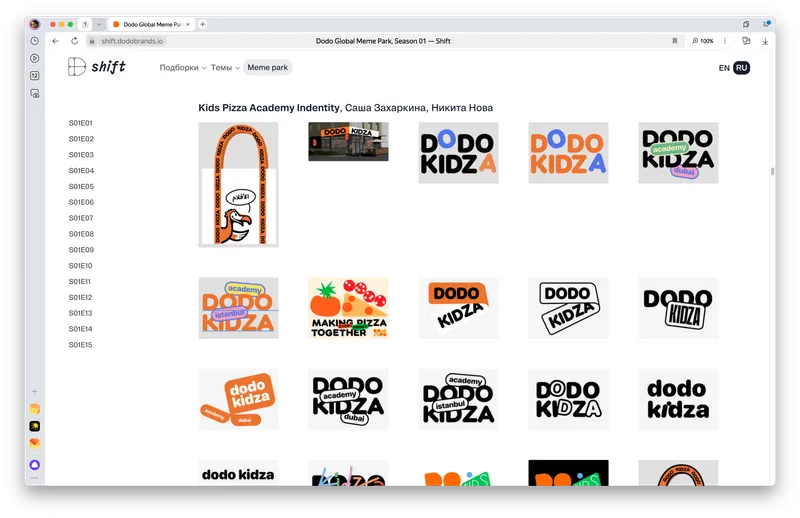Open lowercase two-line dodo kidza thumbnail

[x=678, y=399]
